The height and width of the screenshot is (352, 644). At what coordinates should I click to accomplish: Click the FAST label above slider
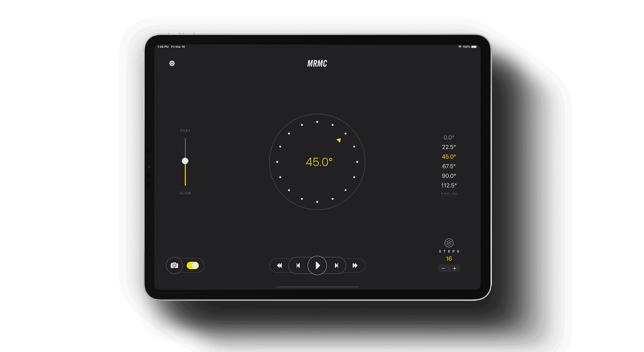(186, 131)
